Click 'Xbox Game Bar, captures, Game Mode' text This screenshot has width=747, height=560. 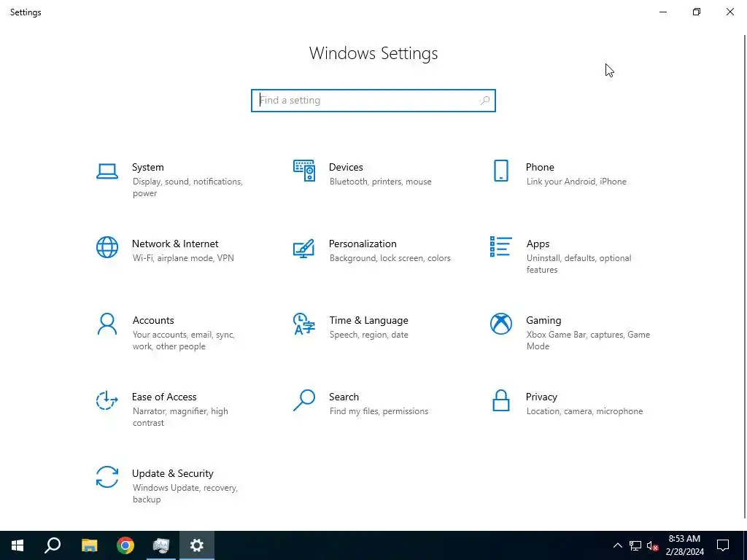tap(588, 341)
